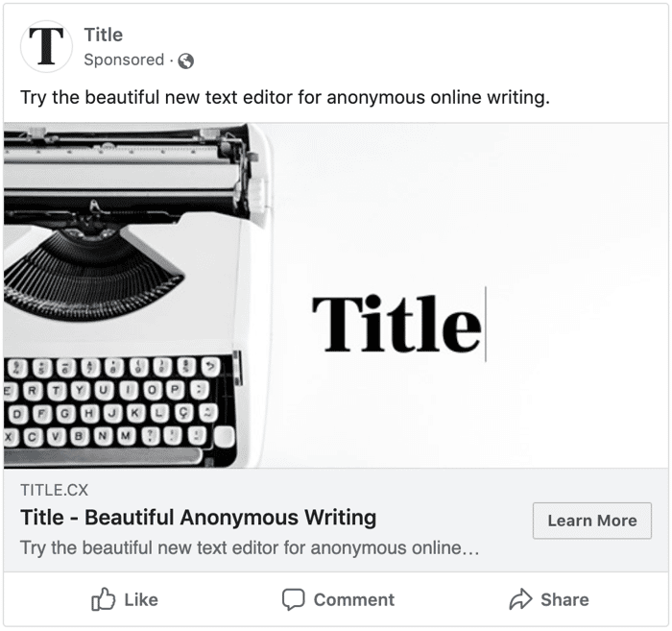The height and width of the screenshot is (631, 672).
Task: Click the truncated ad description text
Action: click(250, 547)
